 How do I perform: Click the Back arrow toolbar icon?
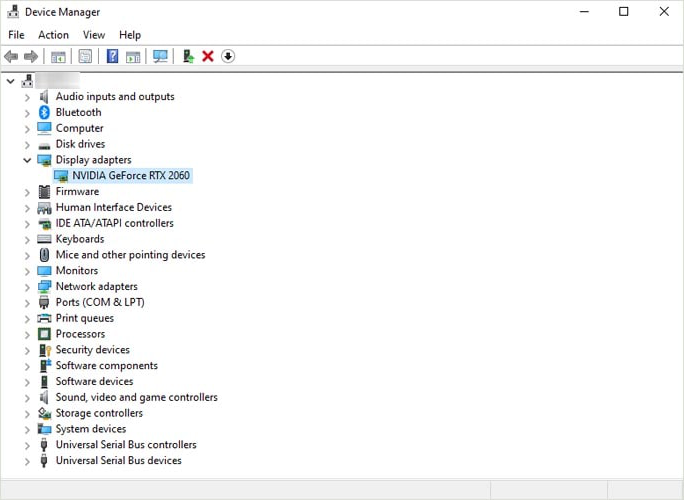(11, 56)
